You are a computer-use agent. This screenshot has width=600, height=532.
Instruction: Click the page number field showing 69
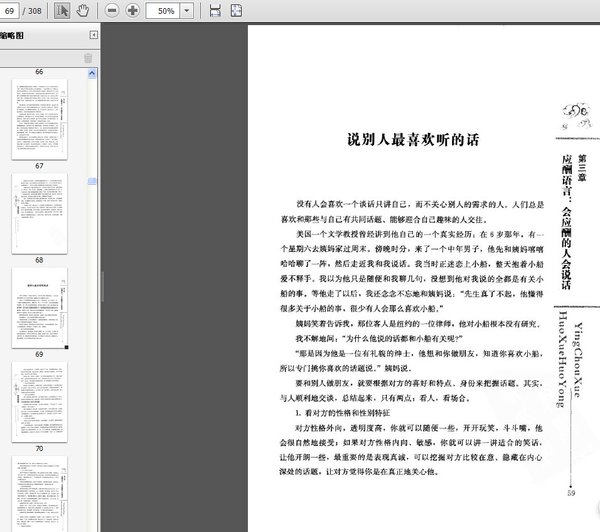[9, 11]
